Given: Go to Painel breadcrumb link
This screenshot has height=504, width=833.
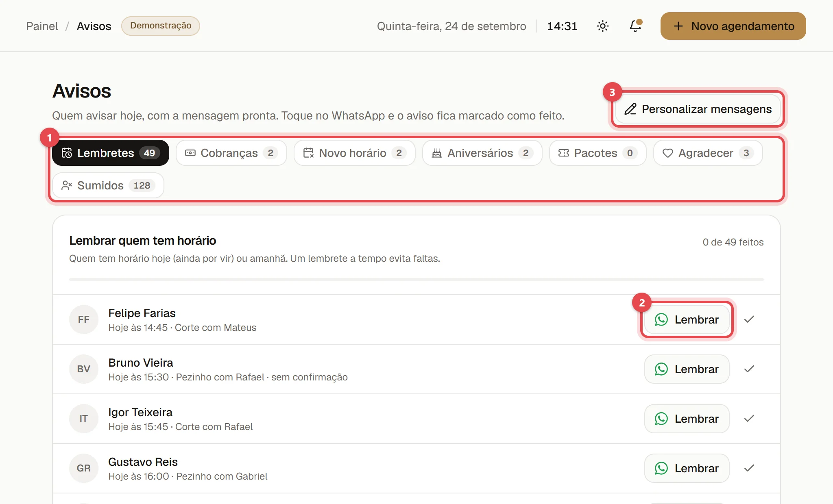Looking at the screenshot, I should (x=42, y=26).
